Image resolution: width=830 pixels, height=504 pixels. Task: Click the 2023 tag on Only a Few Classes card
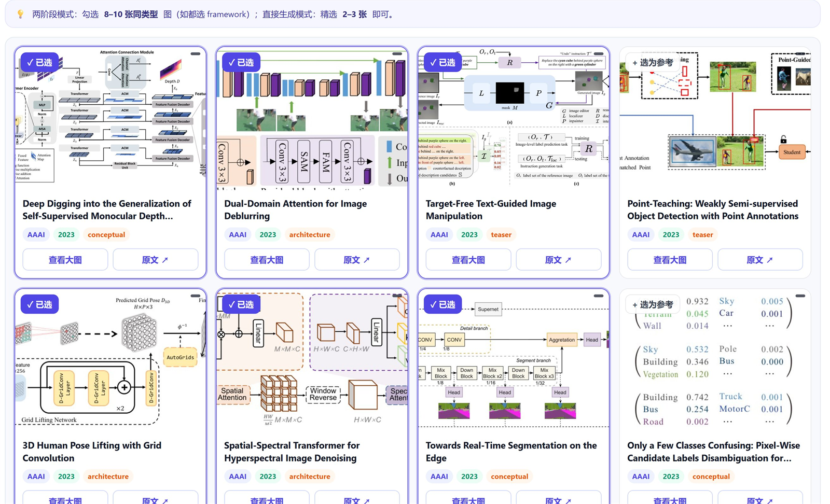pyautogui.click(x=671, y=477)
